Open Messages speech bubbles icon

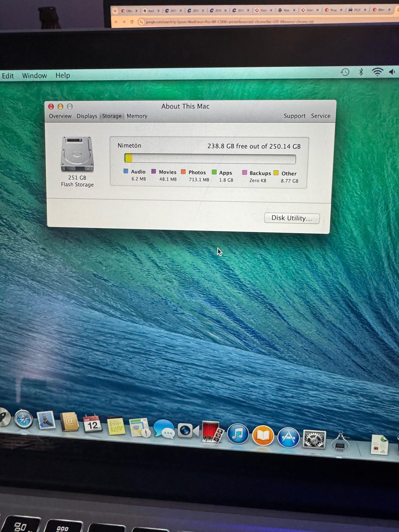click(x=164, y=429)
